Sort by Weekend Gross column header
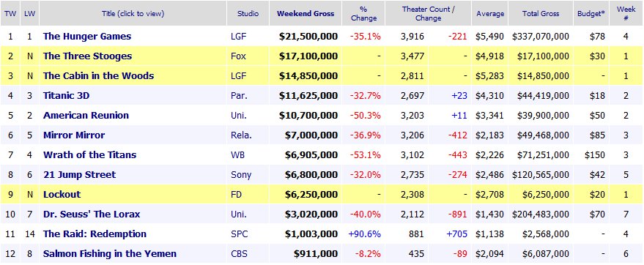 coord(306,13)
